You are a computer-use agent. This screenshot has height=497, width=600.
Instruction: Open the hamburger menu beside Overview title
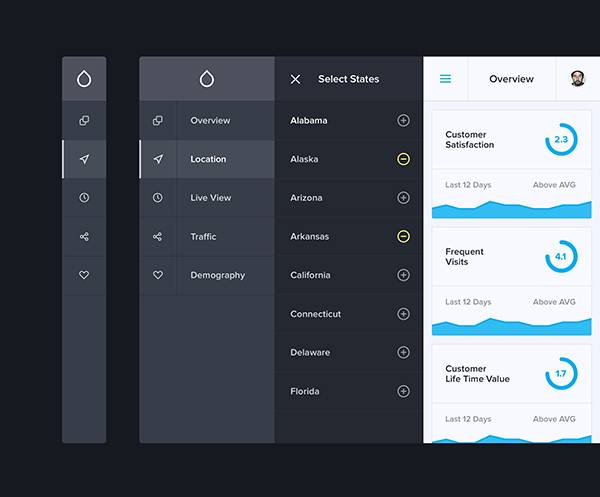445,79
